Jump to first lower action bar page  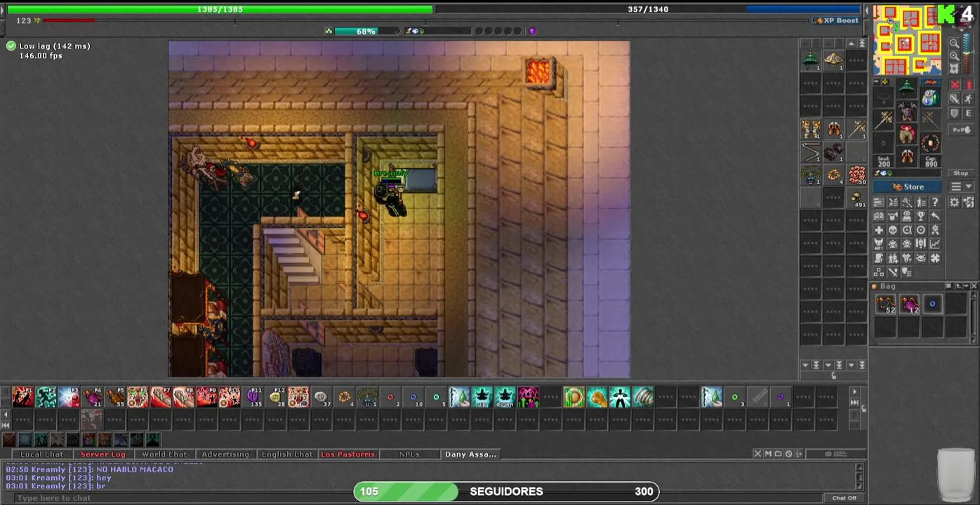coord(6,425)
